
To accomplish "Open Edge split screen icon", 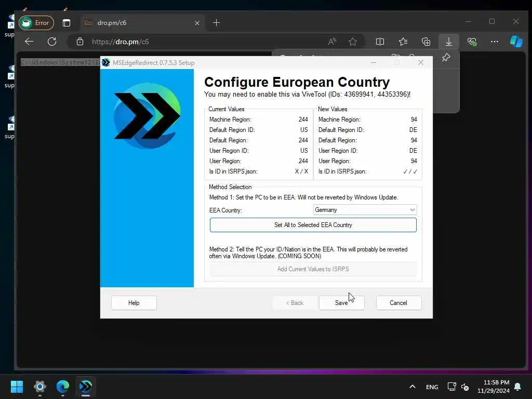I will click(x=380, y=42).
